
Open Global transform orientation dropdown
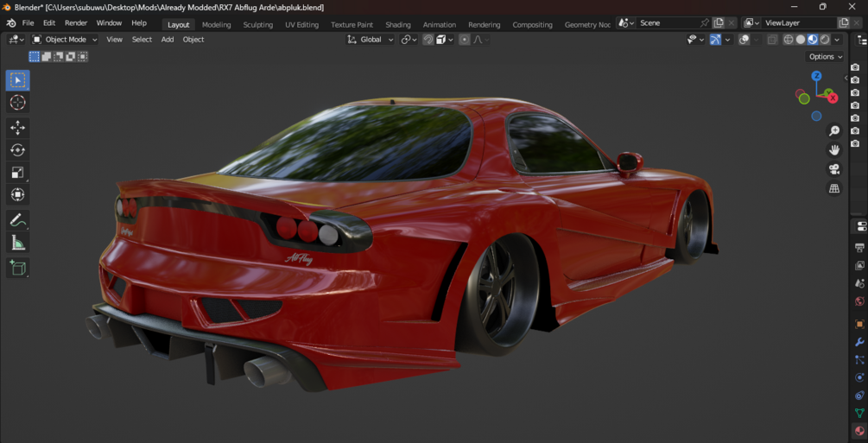pyautogui.click(x=371, y=40)
